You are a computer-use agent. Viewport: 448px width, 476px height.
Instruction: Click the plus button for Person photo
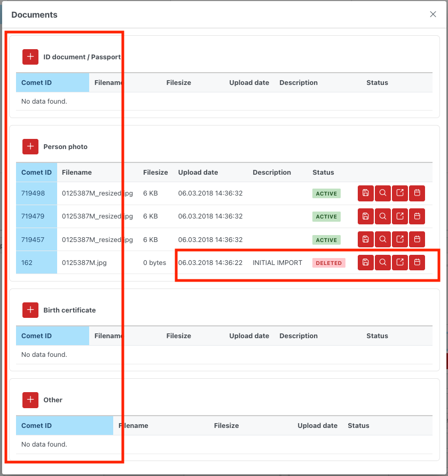click(x=30, y=146)
